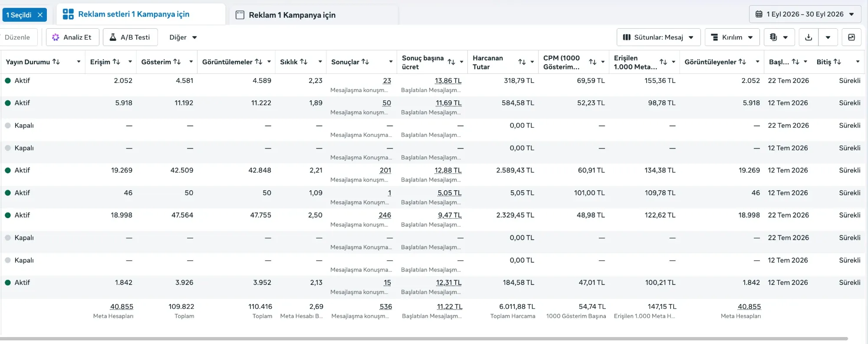Image resolution: width=868 pixels, height=344 pixels.
Task: Sort by CPM column arrows
Action: pyautogui.click(x=592, y=62)
